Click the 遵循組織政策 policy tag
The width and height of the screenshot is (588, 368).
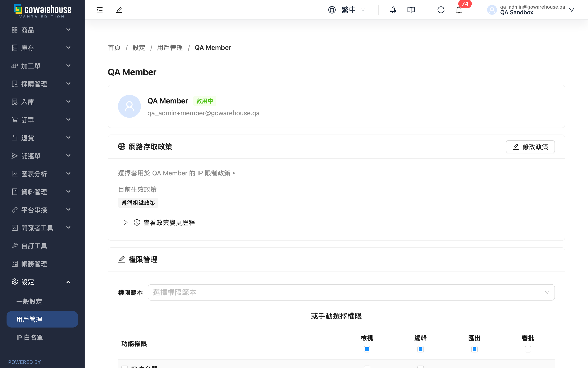138,203
